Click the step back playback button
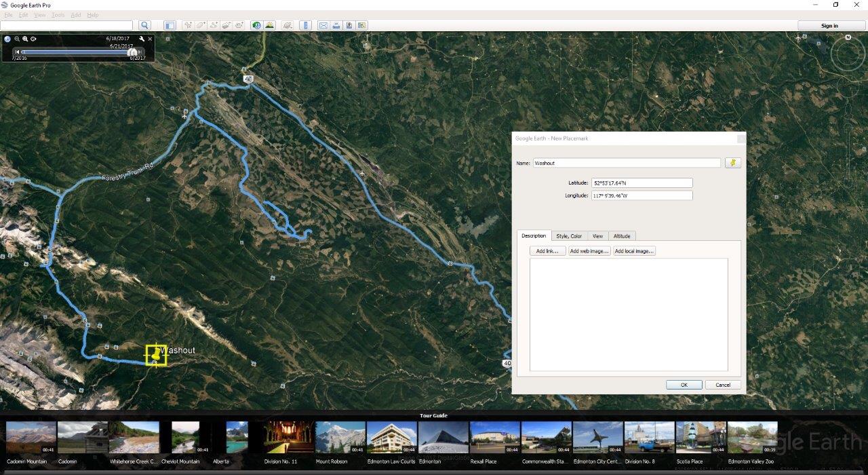This screenshot has height=475, width=868. [18, 52]
